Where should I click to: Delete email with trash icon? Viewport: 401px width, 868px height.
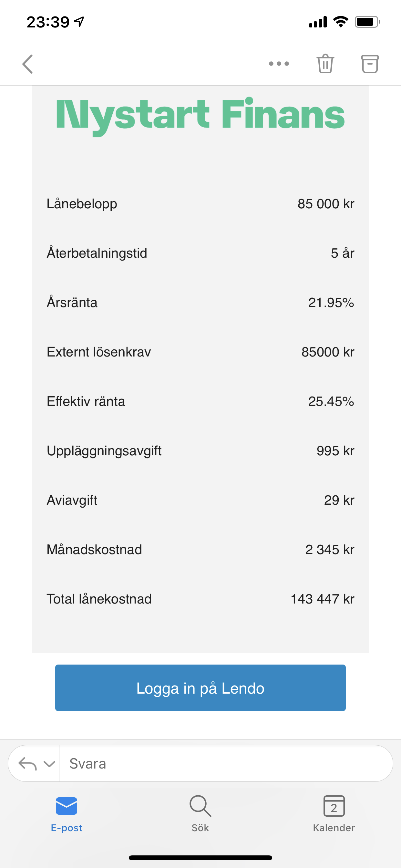click(x=325, y=64)
